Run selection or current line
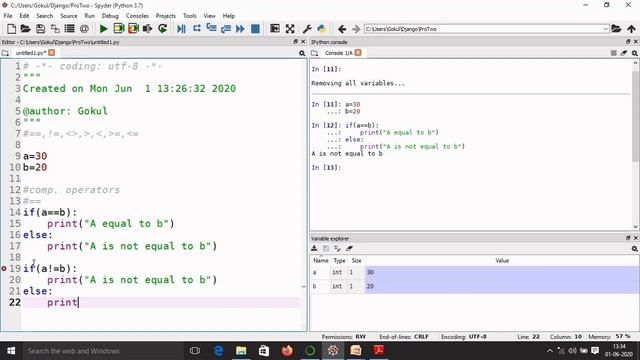Image resolution: width=640 pixels, height=360 pixels. click(x=148, y=29)
